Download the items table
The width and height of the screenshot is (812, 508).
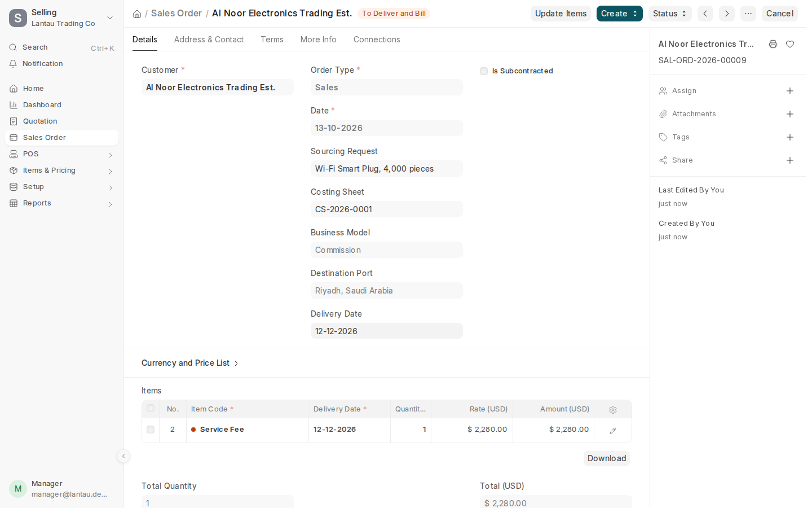[607, 458]
